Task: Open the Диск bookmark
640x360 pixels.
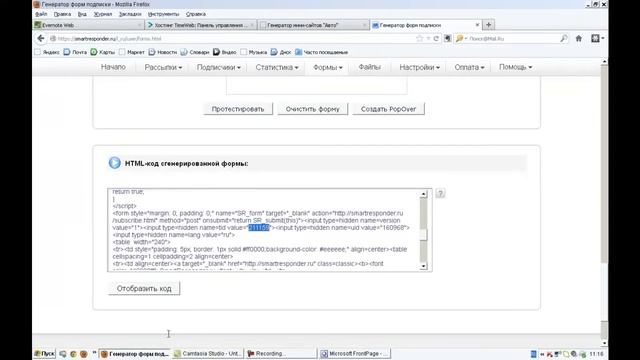Action: 281,52
